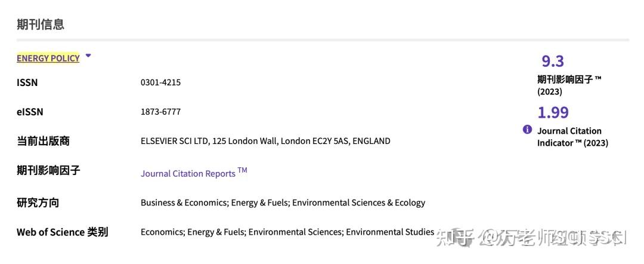The image size is (644, 264).
Task: Click the 期刊影响因子 (2023) label under 9.3
Action: click(569, 85)
